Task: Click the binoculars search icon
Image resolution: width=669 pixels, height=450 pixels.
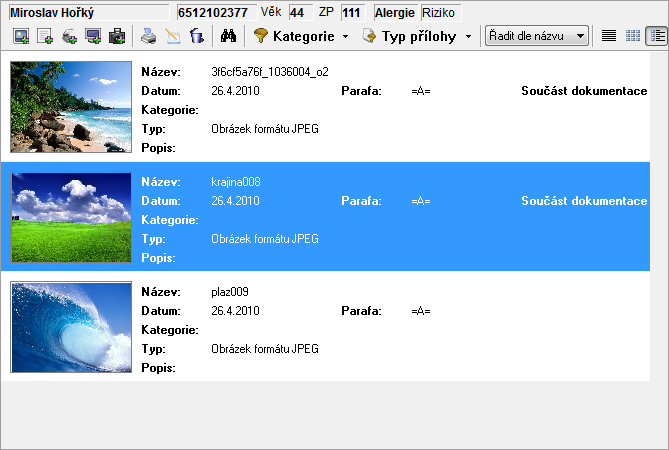Action: click(227, 36)
